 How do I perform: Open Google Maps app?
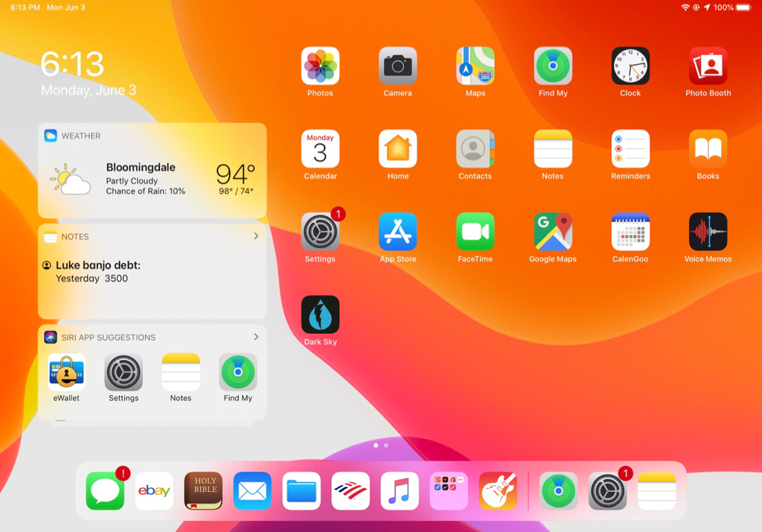point(553,231)
